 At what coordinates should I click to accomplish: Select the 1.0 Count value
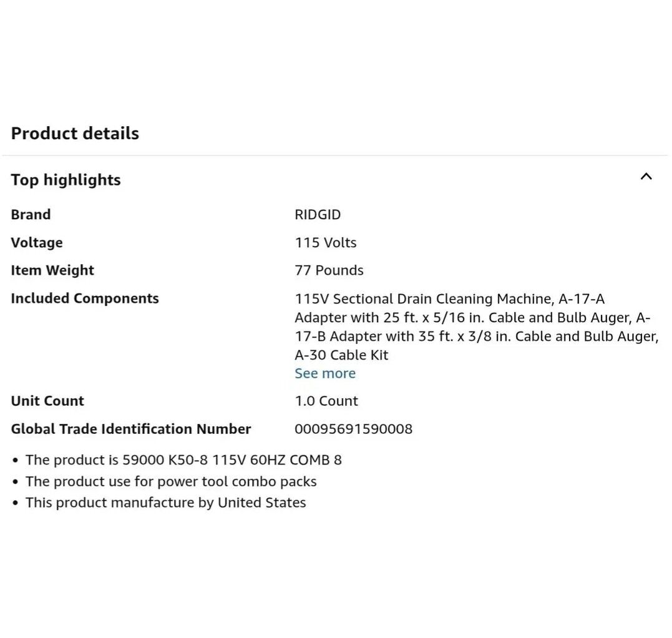326,401
